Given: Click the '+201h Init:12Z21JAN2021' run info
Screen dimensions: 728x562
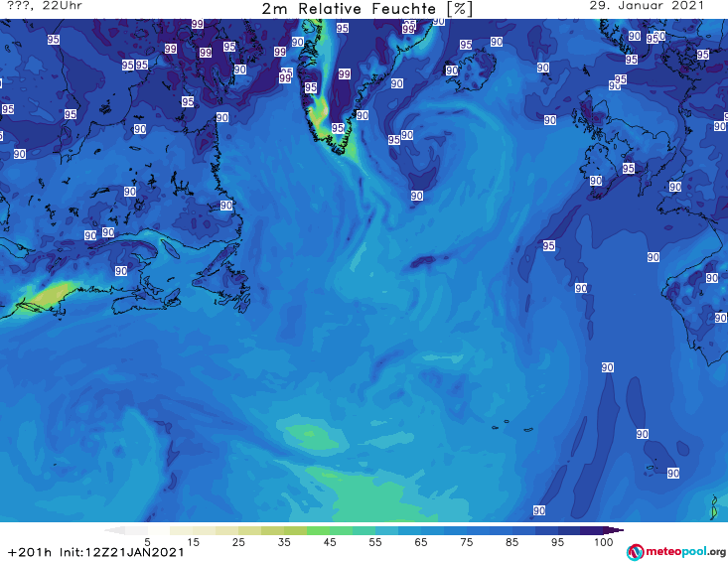Looking at the screenshot, I should 96,552.
